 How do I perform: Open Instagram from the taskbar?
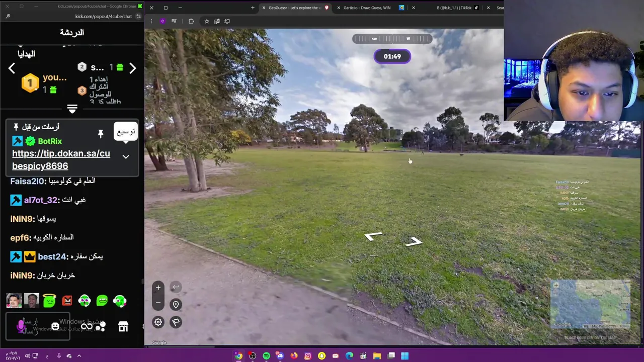point(307,356)
